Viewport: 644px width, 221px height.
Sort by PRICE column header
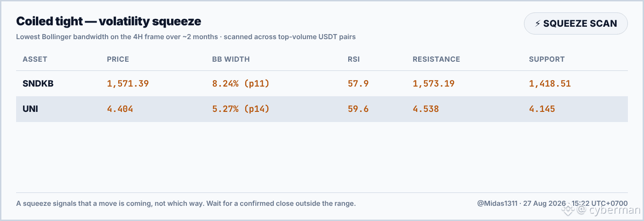point(118,59)
